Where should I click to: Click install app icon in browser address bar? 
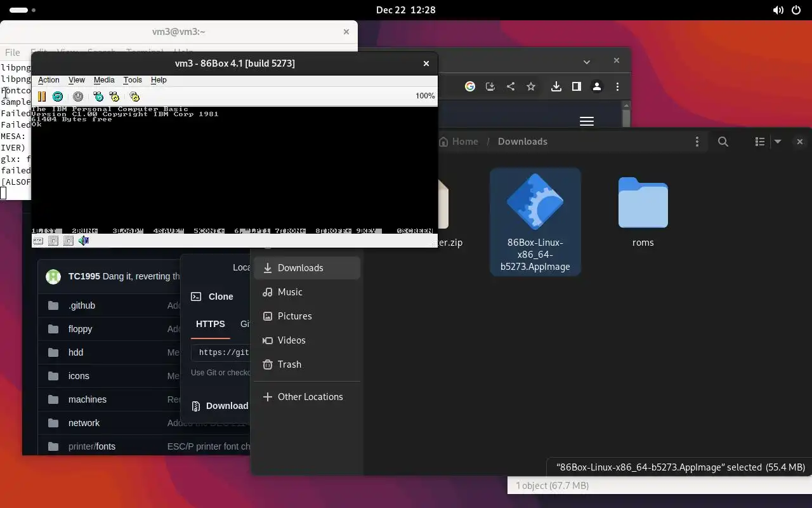tap(490, 87)
